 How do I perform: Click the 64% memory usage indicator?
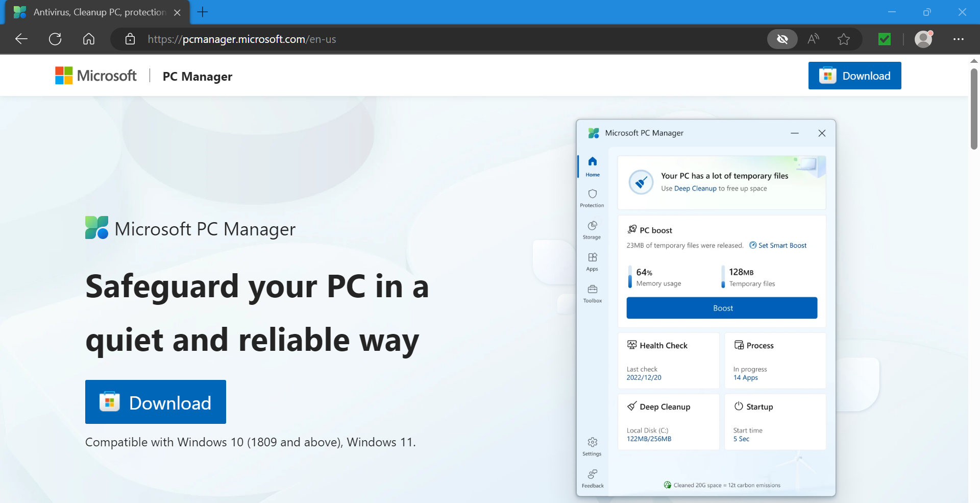[x=655, y=277]
